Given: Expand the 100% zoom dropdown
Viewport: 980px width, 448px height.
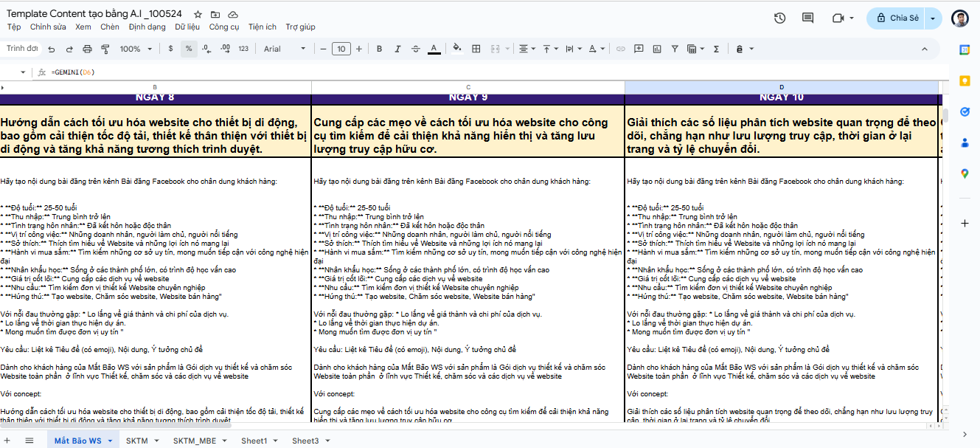Looking at the screenshot, I should [x=135, y=49].
